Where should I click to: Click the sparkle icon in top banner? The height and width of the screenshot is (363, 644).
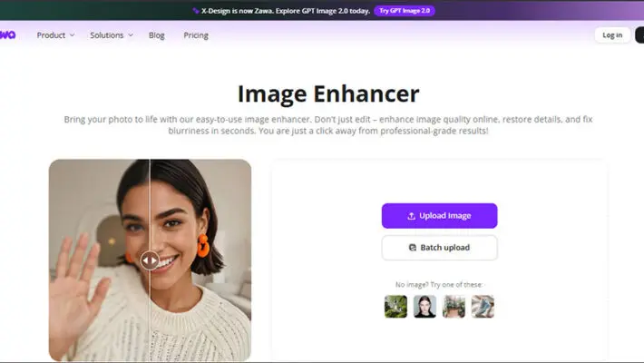point(196,11)
